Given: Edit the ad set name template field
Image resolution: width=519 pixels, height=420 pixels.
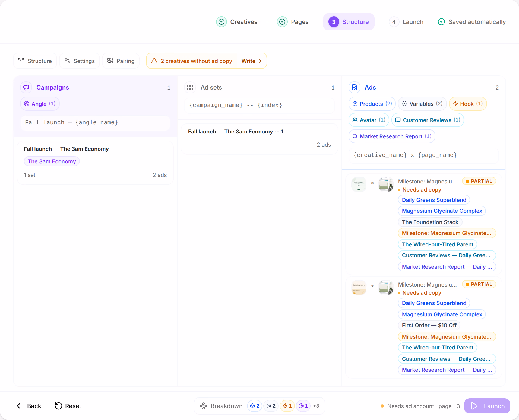Looking at the screenshot, I should (259, 105).
